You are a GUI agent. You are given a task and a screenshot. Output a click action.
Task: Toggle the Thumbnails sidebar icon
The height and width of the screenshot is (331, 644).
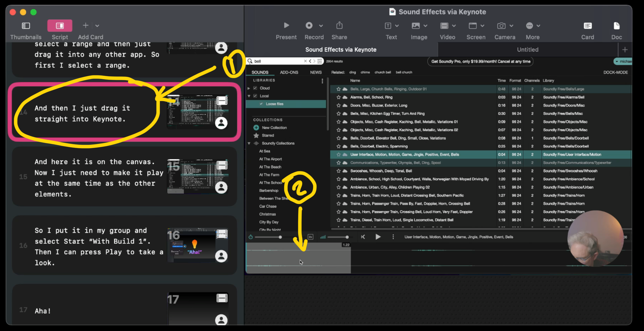(26, 26)
